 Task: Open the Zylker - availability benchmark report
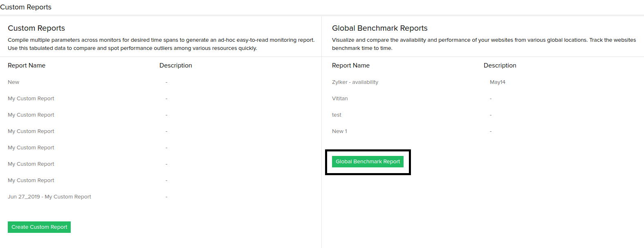[x=355, y=82]
